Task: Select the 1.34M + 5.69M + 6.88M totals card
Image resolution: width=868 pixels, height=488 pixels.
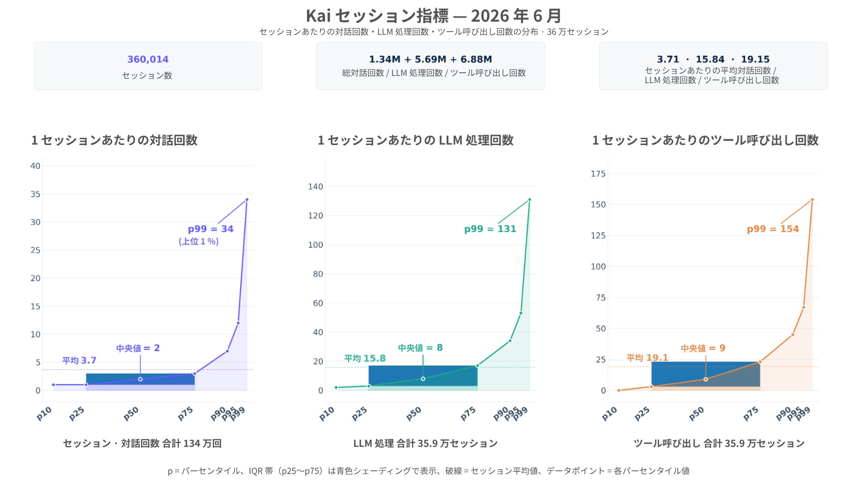Action: coord(430,66)
